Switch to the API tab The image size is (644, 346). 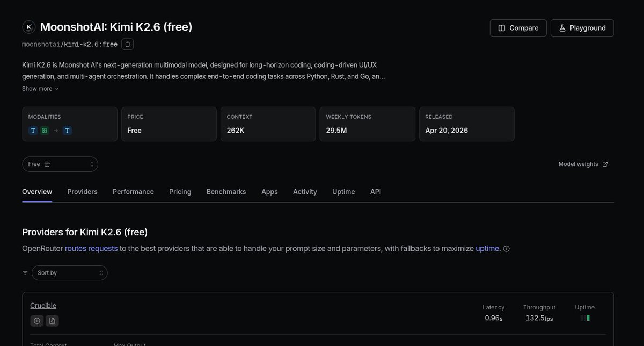click(x=376, y=192)
